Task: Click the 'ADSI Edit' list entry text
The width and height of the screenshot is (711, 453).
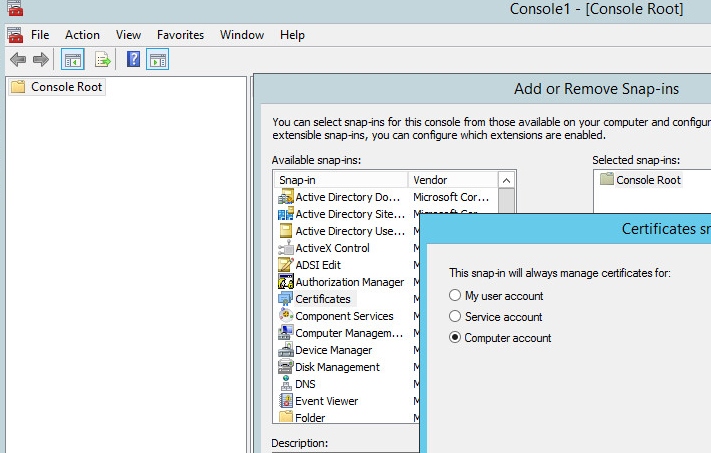Action: pos(318,265)
